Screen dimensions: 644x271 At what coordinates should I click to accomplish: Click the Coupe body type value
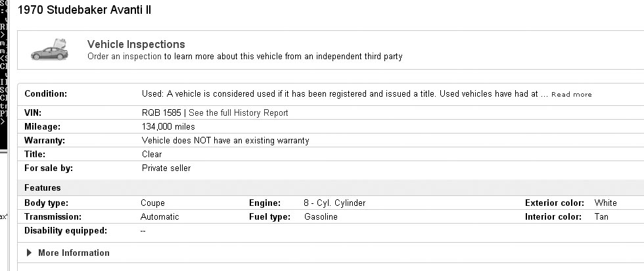(x=152, y=203)
